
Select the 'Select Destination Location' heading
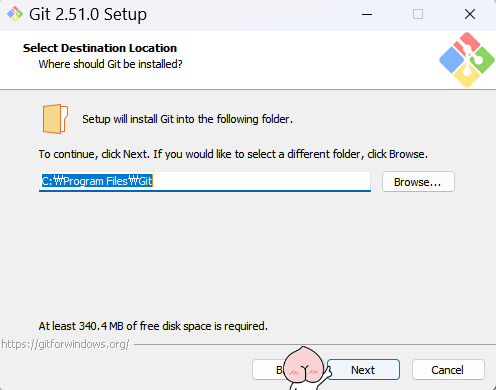click(x=100, y=48)
